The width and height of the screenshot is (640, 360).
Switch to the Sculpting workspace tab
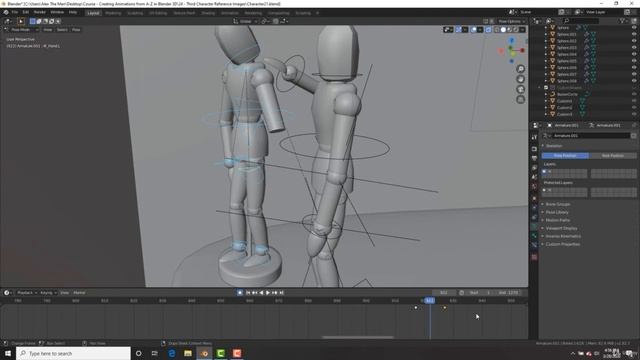135,13
